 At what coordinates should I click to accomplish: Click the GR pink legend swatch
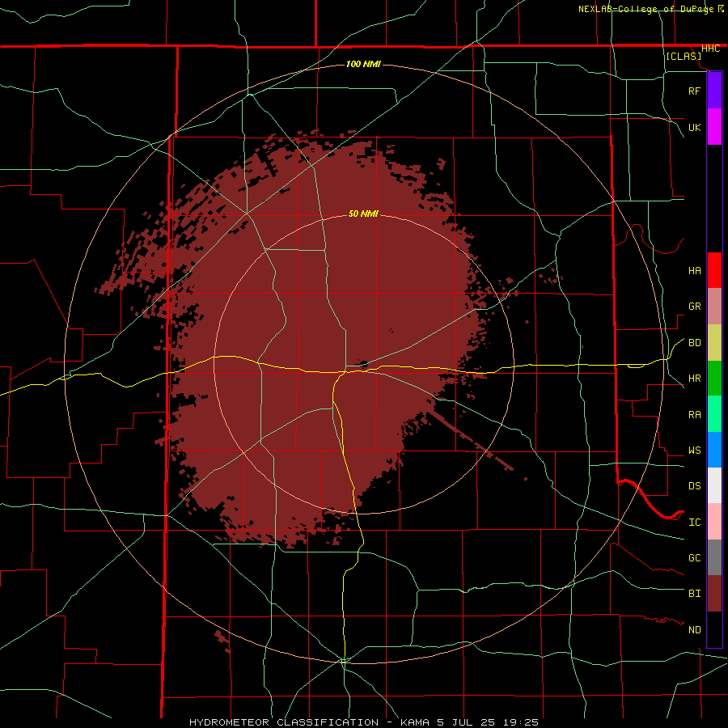point(714,307)
